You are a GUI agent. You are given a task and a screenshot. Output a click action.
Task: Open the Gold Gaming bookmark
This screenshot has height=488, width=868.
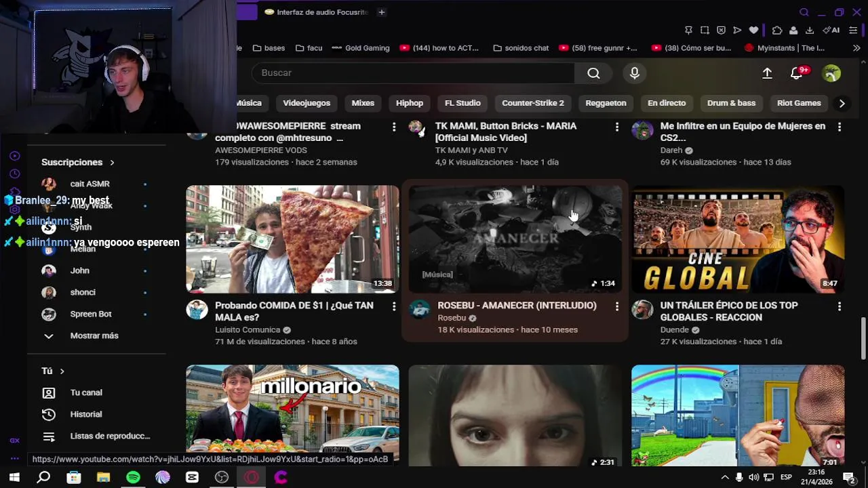pos(360,48)
